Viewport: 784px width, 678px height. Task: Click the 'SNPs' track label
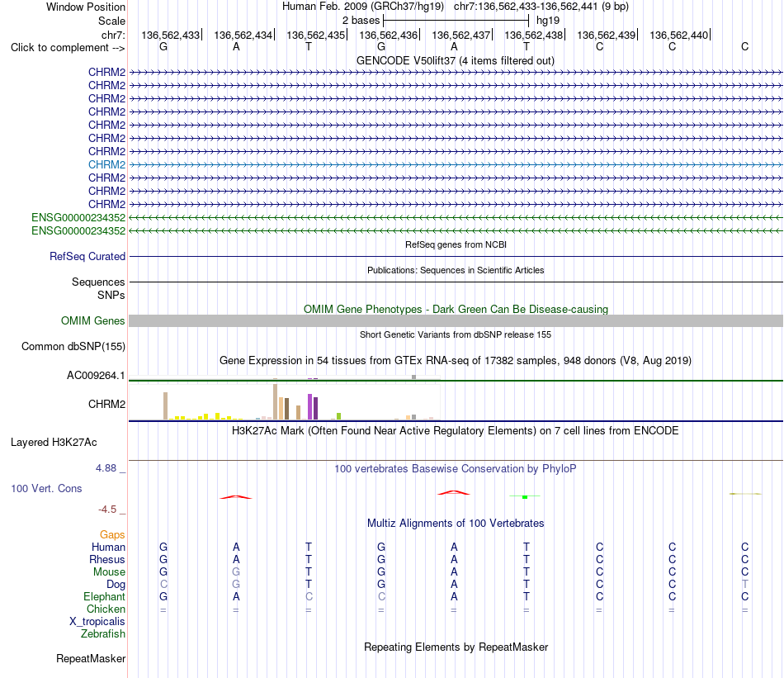111,295
